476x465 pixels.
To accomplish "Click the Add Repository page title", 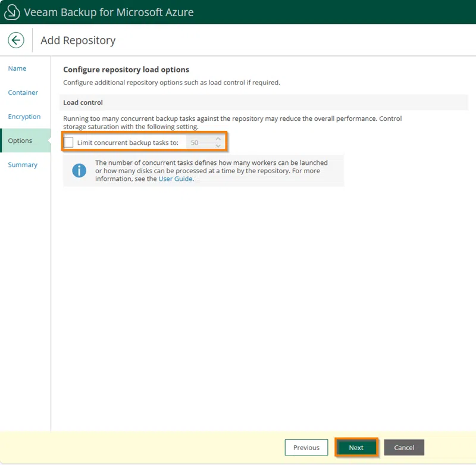I will click(78, 40).
